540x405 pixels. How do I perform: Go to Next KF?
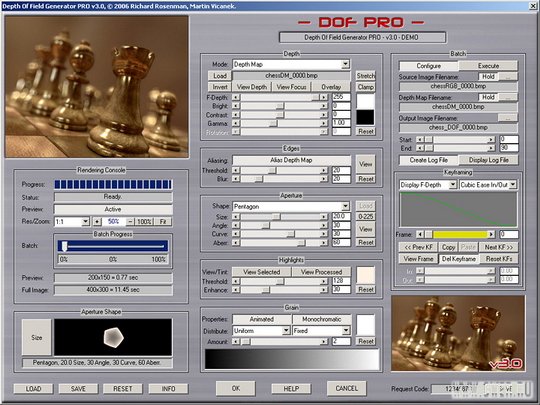click(x=499, y=247)
